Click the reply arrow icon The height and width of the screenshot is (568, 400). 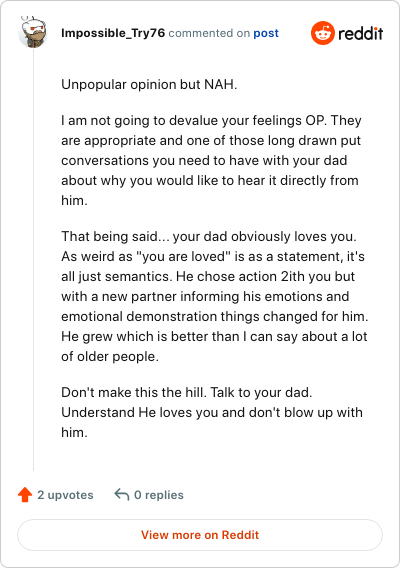pyautogui.click(x=122, y=494)
